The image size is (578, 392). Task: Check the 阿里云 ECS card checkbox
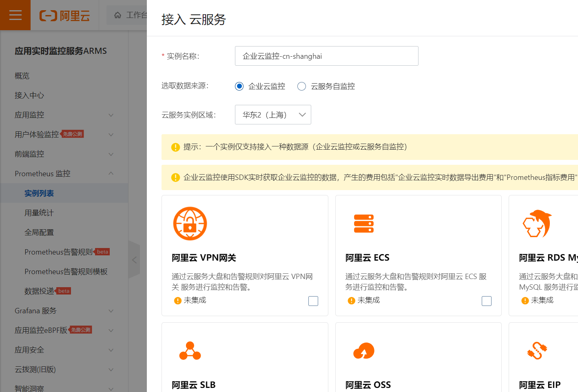point(487,301)
